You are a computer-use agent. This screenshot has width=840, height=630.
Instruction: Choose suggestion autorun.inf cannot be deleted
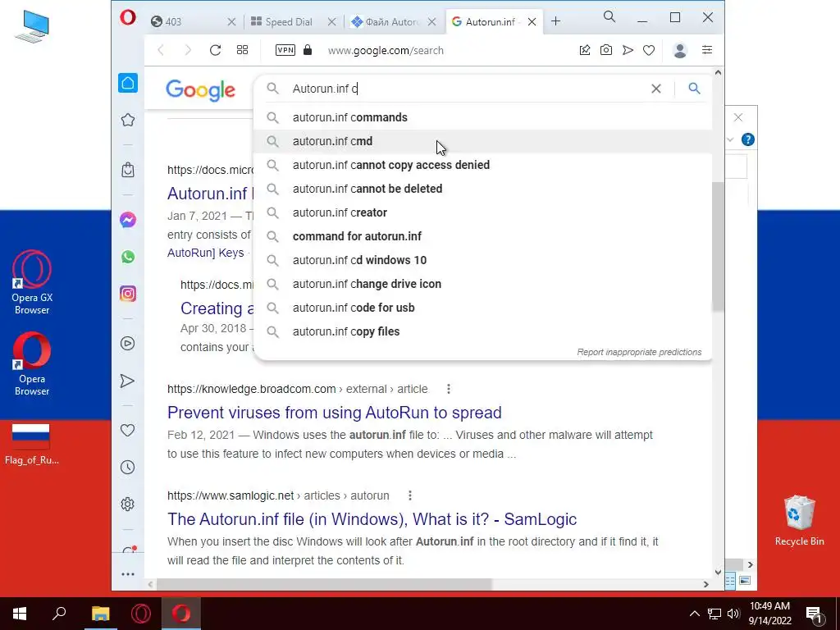482,189
